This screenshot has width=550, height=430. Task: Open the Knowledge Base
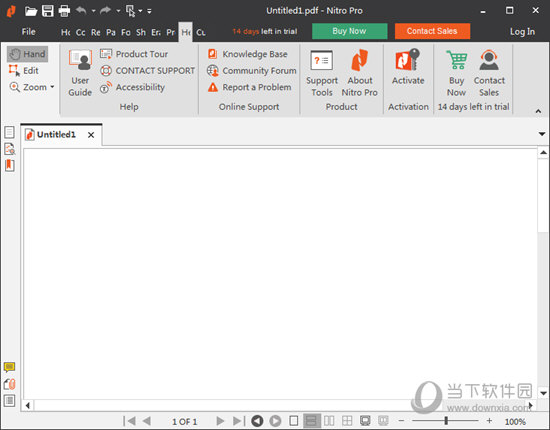248,54
